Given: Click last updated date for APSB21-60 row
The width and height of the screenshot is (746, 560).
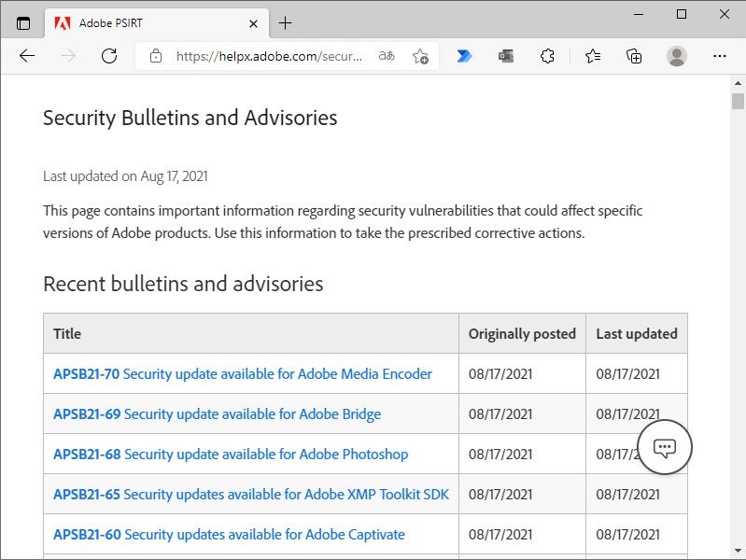Looking at the screenshot, I should coord(627,534).
